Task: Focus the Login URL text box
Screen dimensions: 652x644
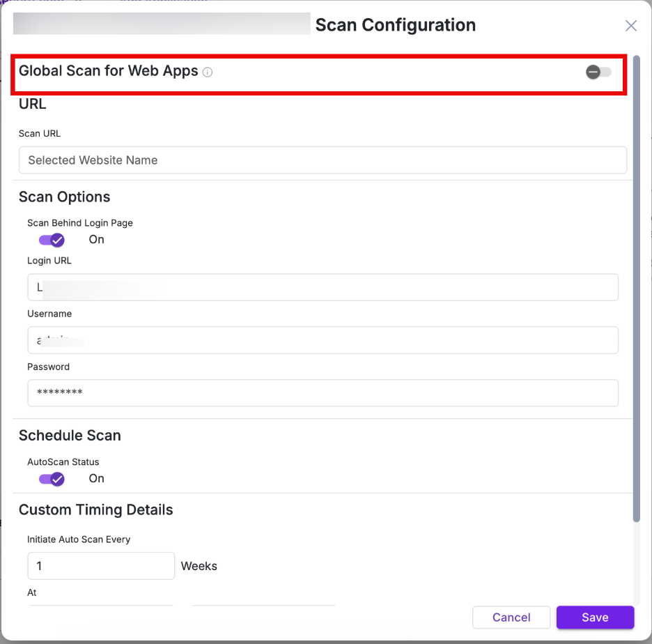Action: point(323,287)
